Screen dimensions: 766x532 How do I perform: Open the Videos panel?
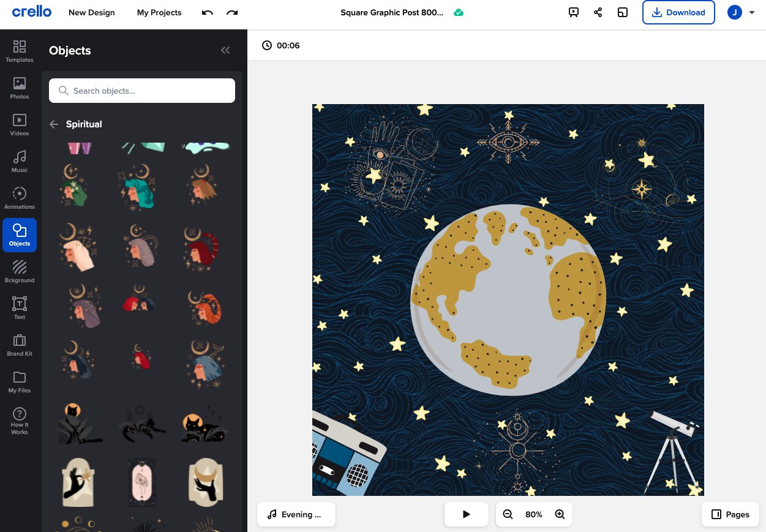(x=19, y=125)
